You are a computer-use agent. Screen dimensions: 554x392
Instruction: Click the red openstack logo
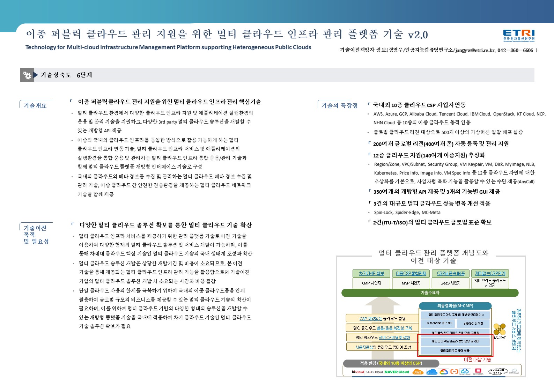pos(478,371)
